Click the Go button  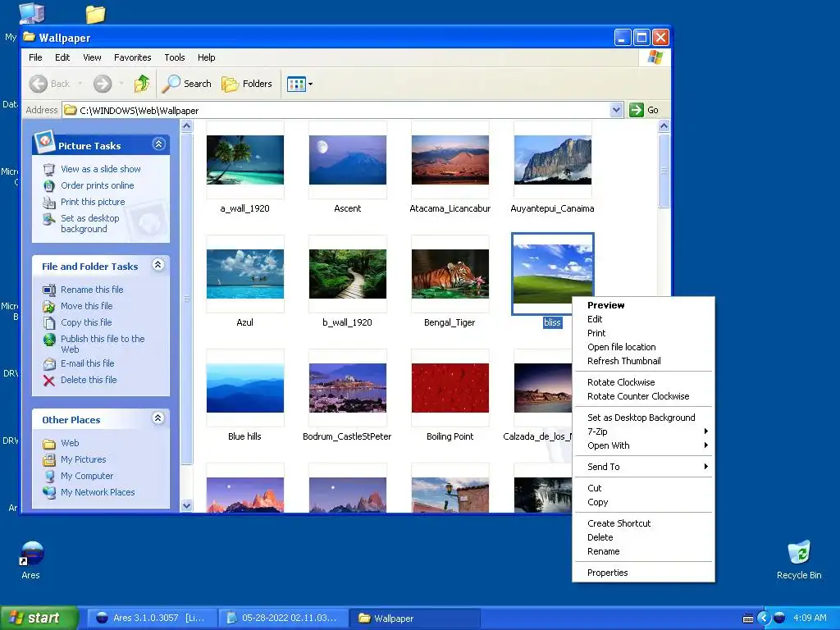tap(644, 110)
